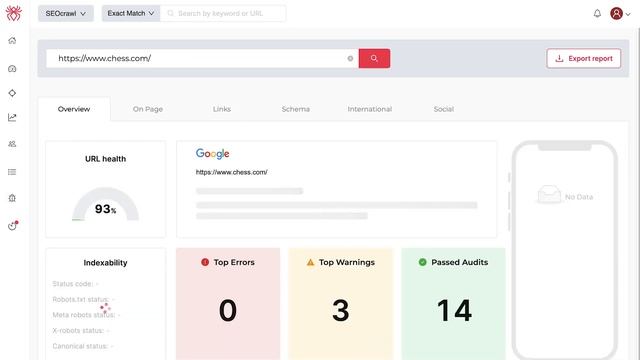
Task: Click the X-robots status row
Action: pyautogui.click(x=81, y=330)
